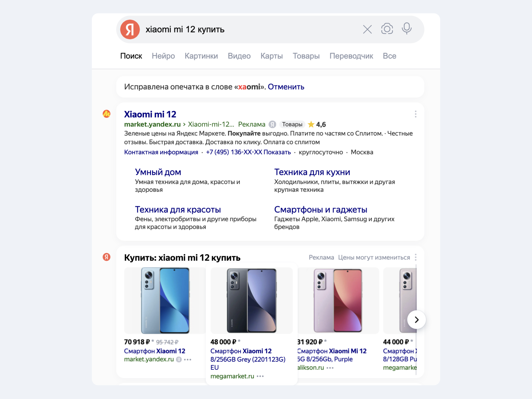Open the Техника для кухни sitelink
The height and width of the screenshot is (399, 532).
[x=312, y=172]
